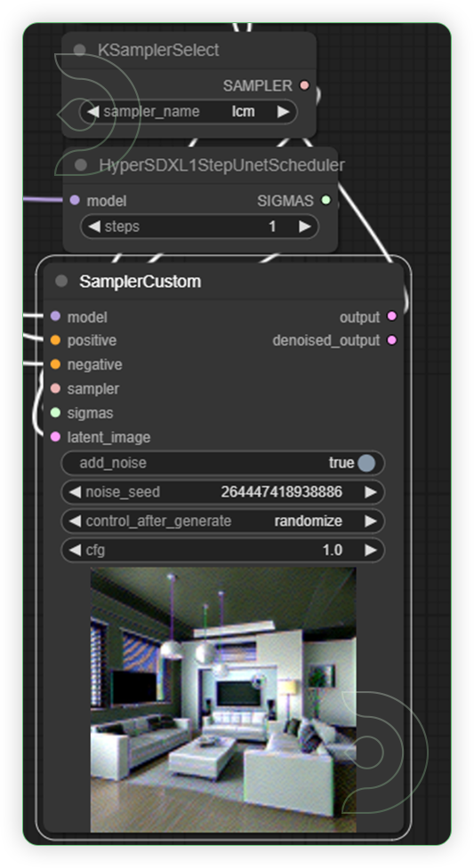Click the positive input socket
Viewport: 474px width, 868px height.
click(x=55, y=340)
